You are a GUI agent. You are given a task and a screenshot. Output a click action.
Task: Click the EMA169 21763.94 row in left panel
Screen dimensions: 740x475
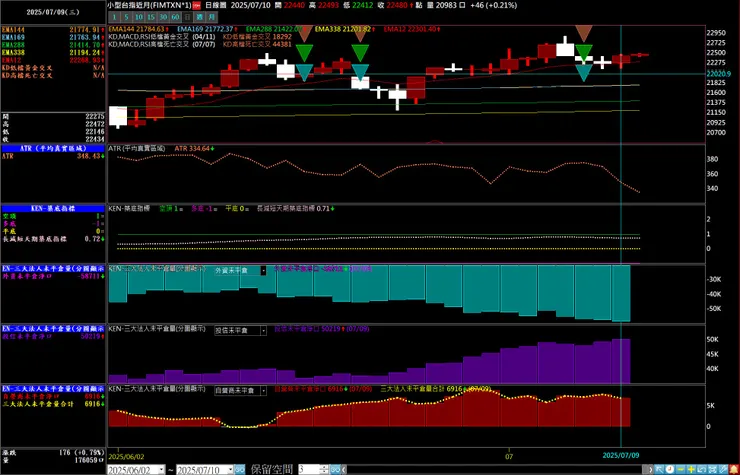click(x=53, y=37)
